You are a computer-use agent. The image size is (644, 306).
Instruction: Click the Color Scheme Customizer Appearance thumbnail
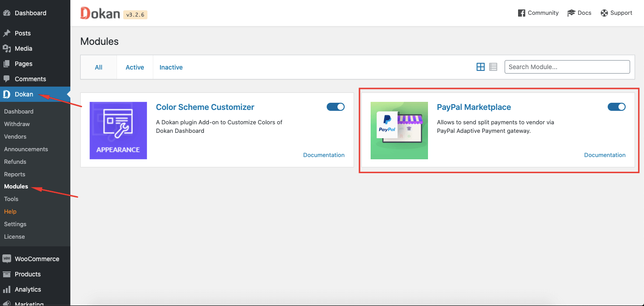pos(118,131)
